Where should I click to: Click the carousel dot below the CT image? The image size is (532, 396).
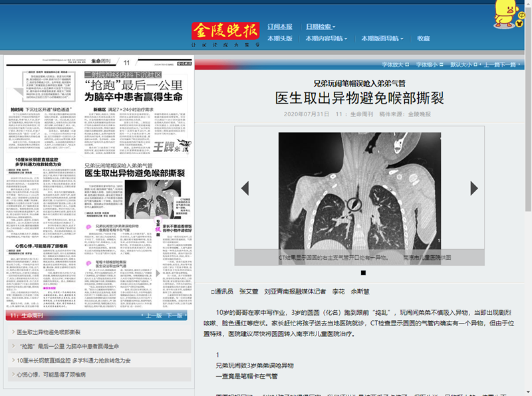click(x=362, y=272)
